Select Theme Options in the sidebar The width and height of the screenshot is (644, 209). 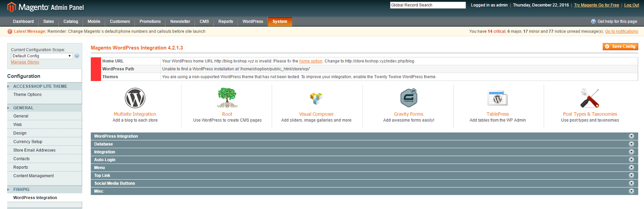pyautogui.click(x=27, y=95)
